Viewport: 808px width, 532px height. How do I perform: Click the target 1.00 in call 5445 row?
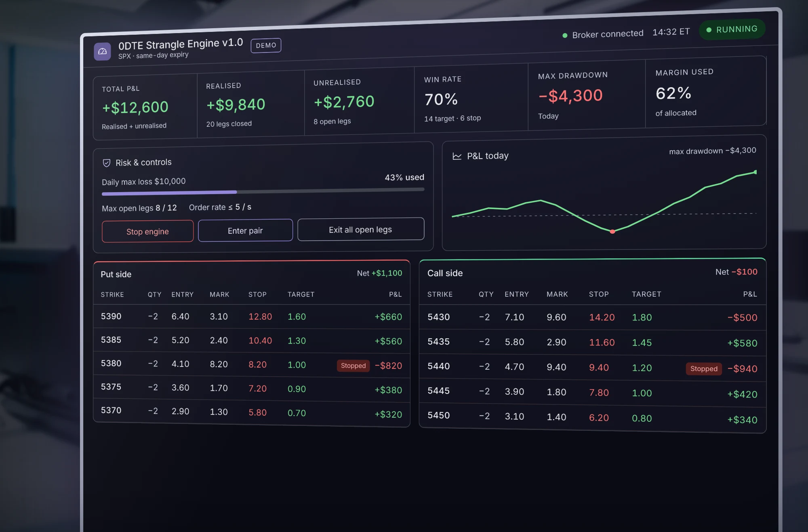pos(642,393)
